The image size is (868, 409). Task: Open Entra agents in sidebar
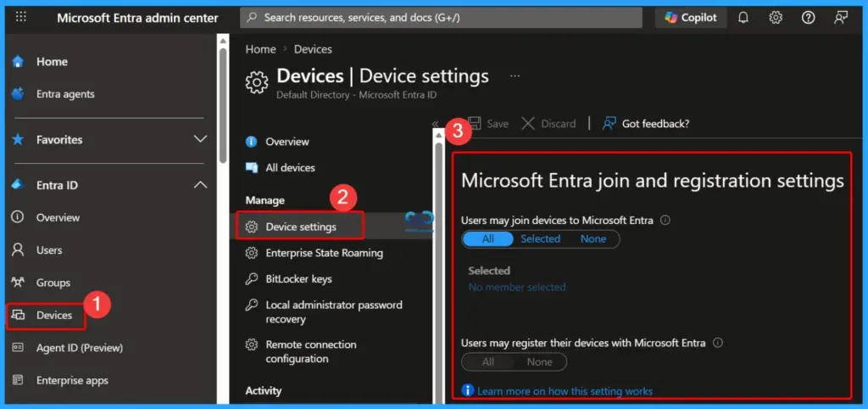[x=65, y=94]
